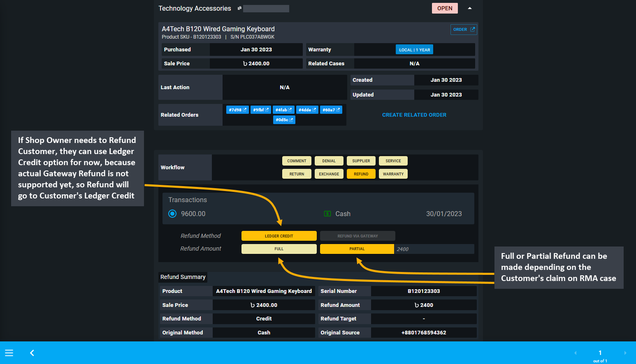Click the partial refund amount field showing 2400

point(434,249)
